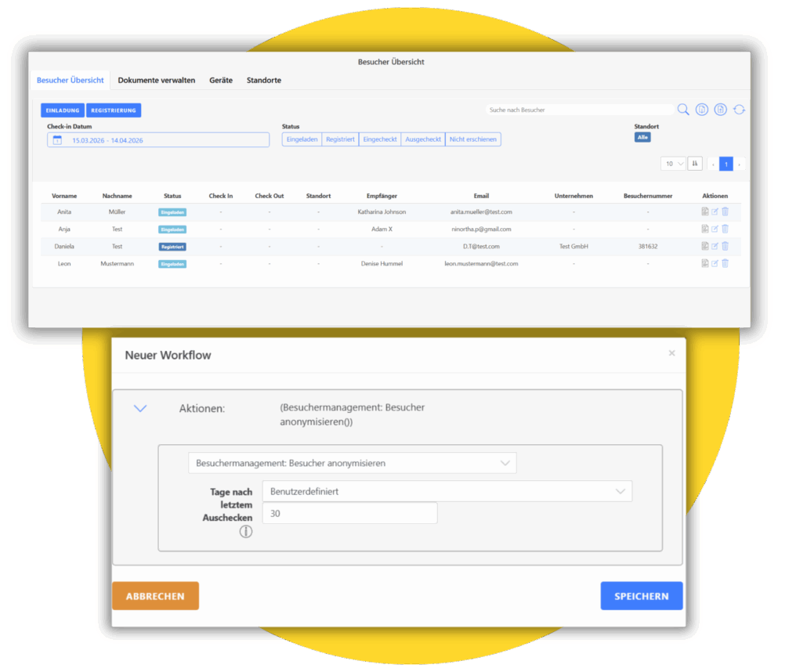The height and width of the screenshot is (672, 807).
Task: Open the Besucher anonymisieren action dropdown
Action: [352, 463]
